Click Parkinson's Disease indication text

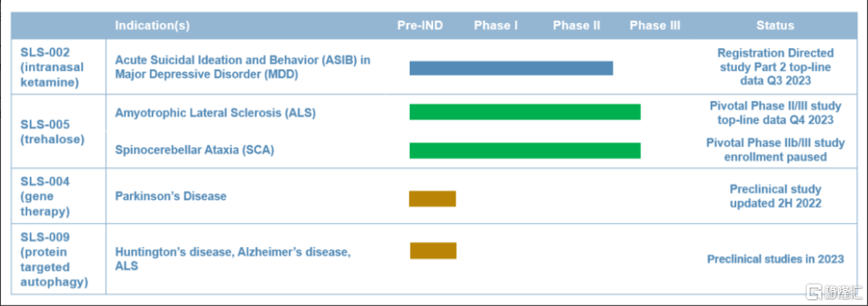click(171, 197)
